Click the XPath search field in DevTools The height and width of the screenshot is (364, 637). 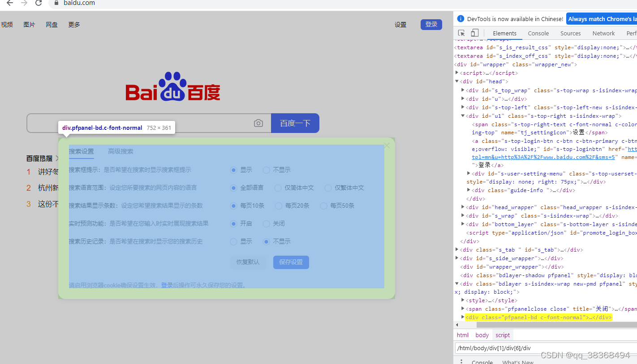coord(546,348)
